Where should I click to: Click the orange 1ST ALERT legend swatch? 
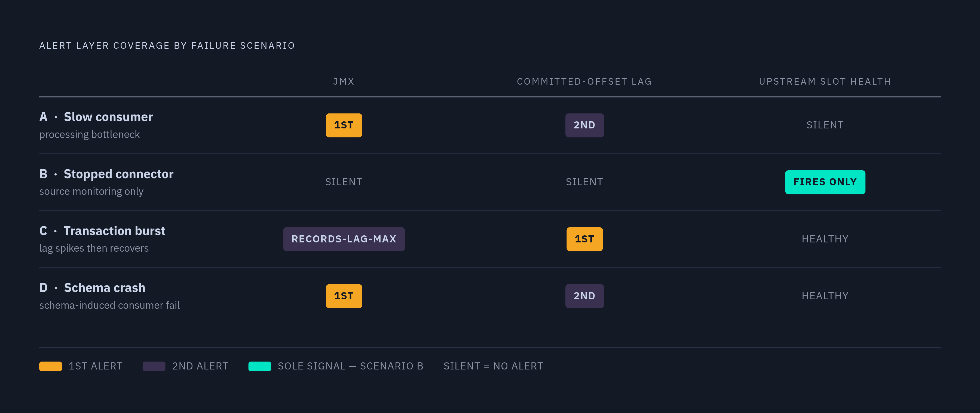click(51, 366)
